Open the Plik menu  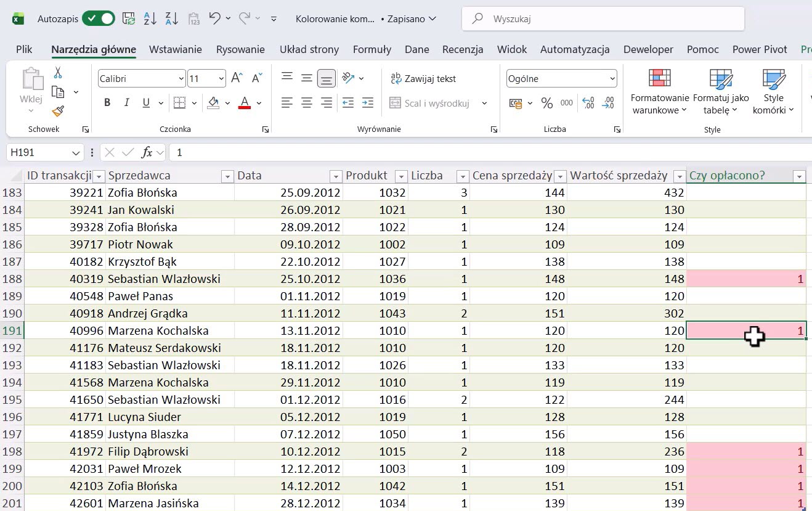click(25, 49)
